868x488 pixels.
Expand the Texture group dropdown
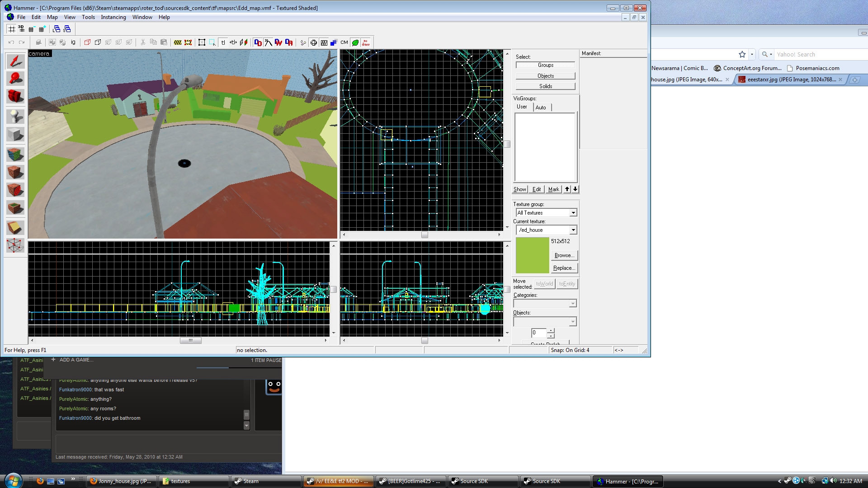coord(573,213)
